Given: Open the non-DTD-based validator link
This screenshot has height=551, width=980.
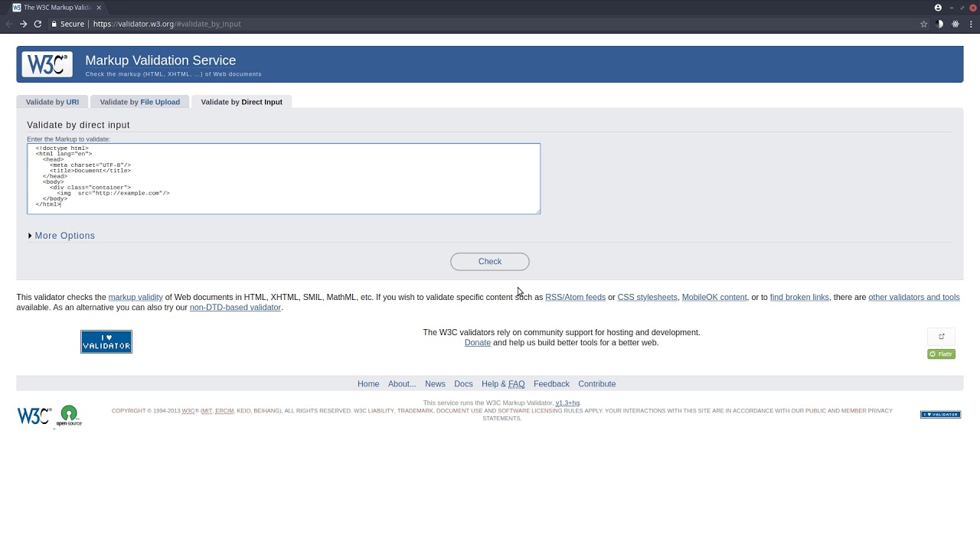Looking at the screenshot, I should [x=235, y=308].
